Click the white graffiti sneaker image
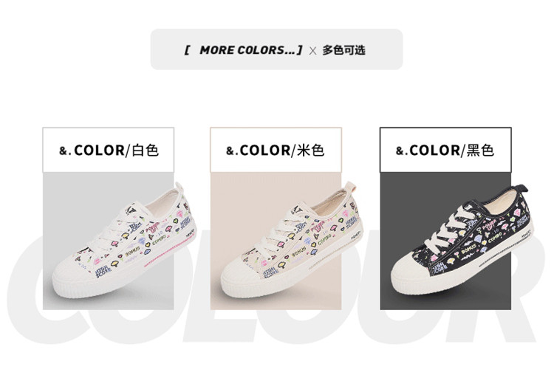This screenshot has width=554, height=392. (x=124, y=240)
